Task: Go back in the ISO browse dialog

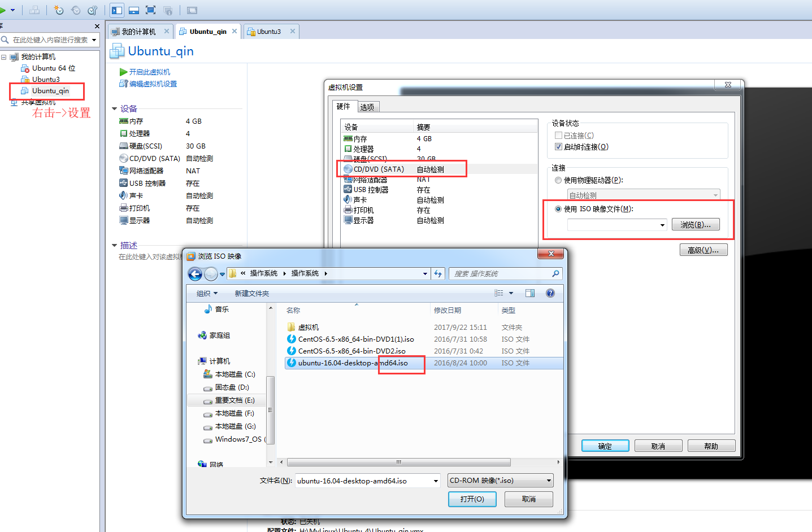Action: (x=195, y=274)
